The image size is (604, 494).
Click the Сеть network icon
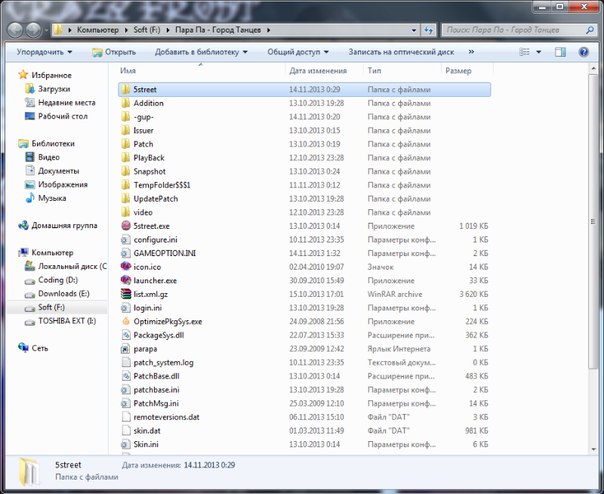(23, 348)
